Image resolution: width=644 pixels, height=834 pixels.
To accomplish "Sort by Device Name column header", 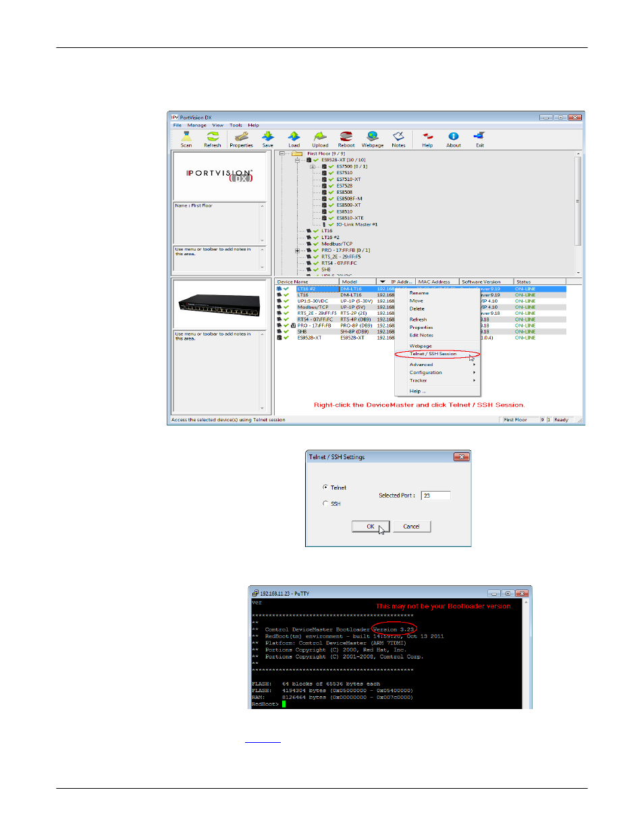I will click(x=306, y=282).
